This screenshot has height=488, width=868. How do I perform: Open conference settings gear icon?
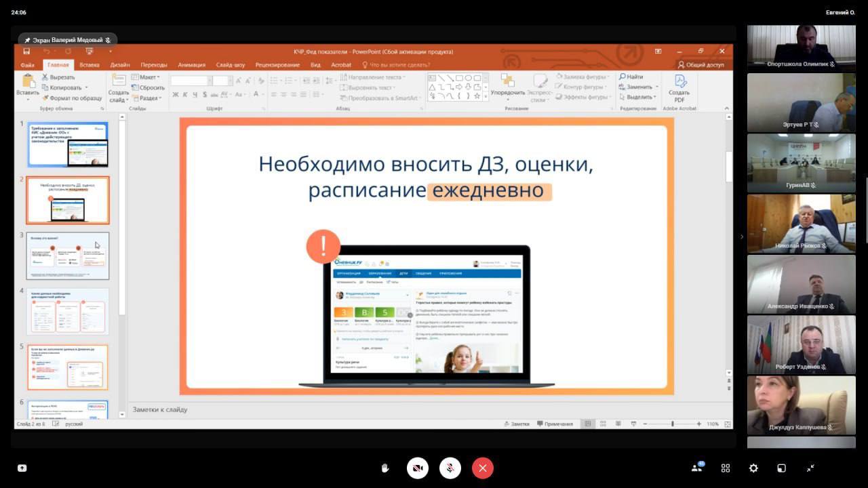click(x=753, y=468)
